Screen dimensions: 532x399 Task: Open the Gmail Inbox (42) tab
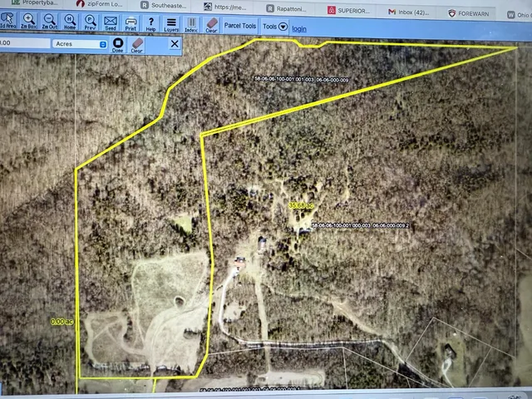[409, 12]
